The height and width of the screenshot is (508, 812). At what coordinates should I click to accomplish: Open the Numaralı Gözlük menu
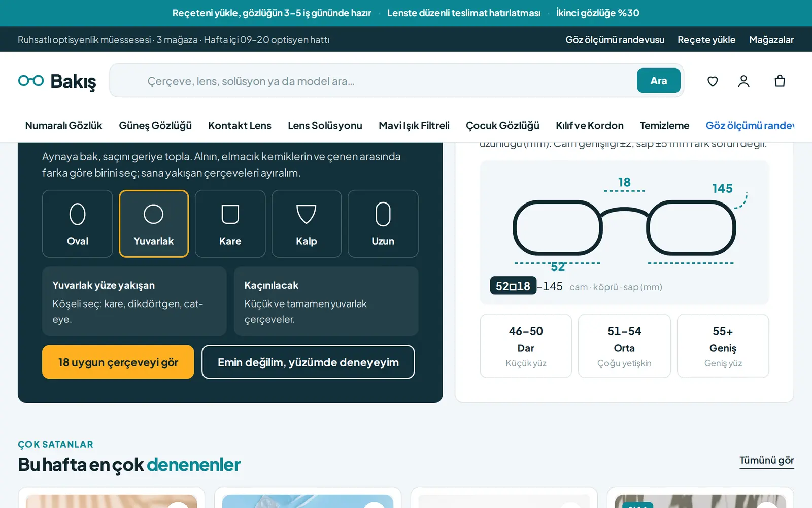point(63,126)
